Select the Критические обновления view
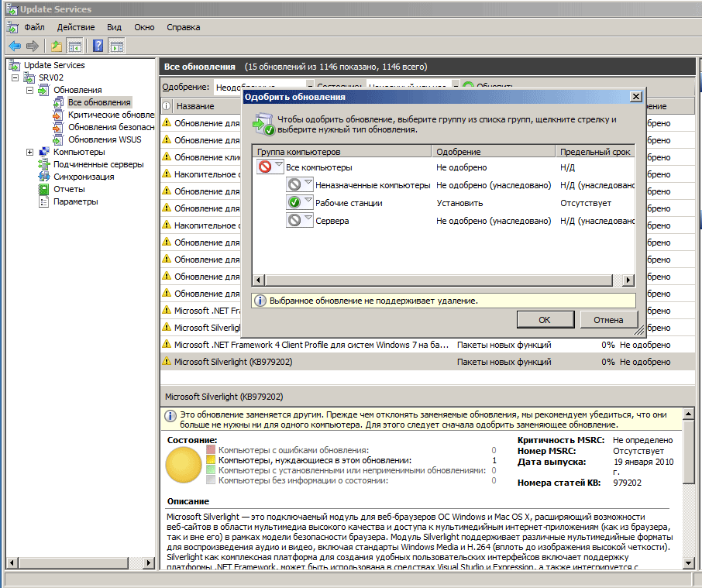The width and height of the screenshot is (702, 588). point(110,115)
